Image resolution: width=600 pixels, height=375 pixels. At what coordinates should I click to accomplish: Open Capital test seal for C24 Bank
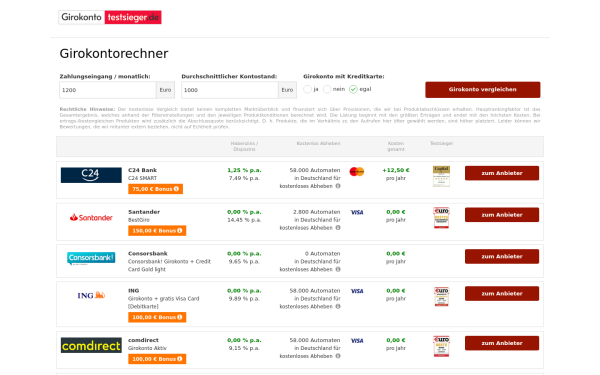pos(441,176)
